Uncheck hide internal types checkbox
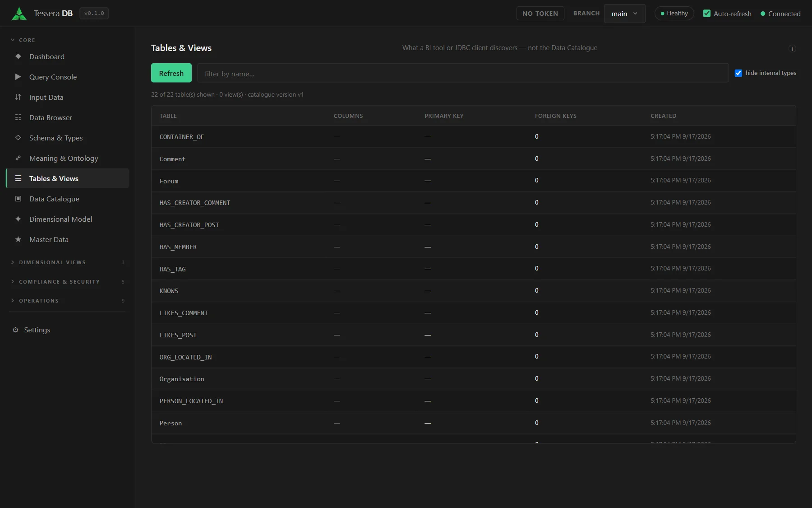This screenshot has height=508, width=812. [738, 73]
